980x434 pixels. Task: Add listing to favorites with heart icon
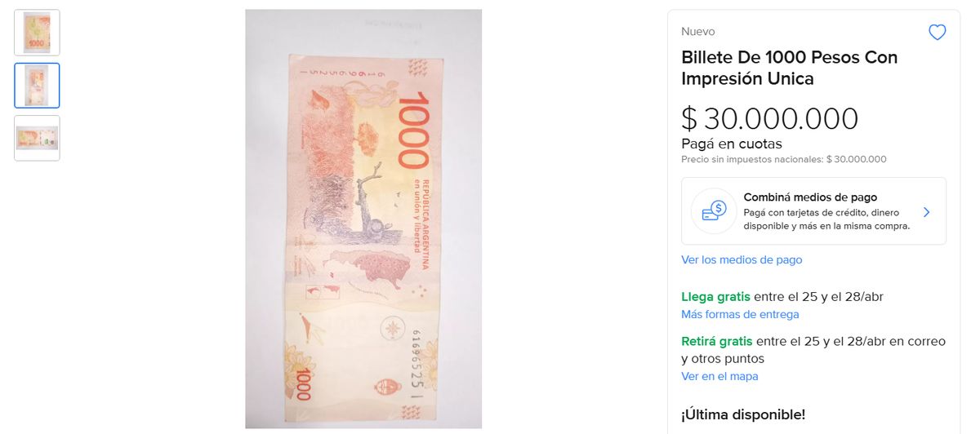(x=937, y=32)
